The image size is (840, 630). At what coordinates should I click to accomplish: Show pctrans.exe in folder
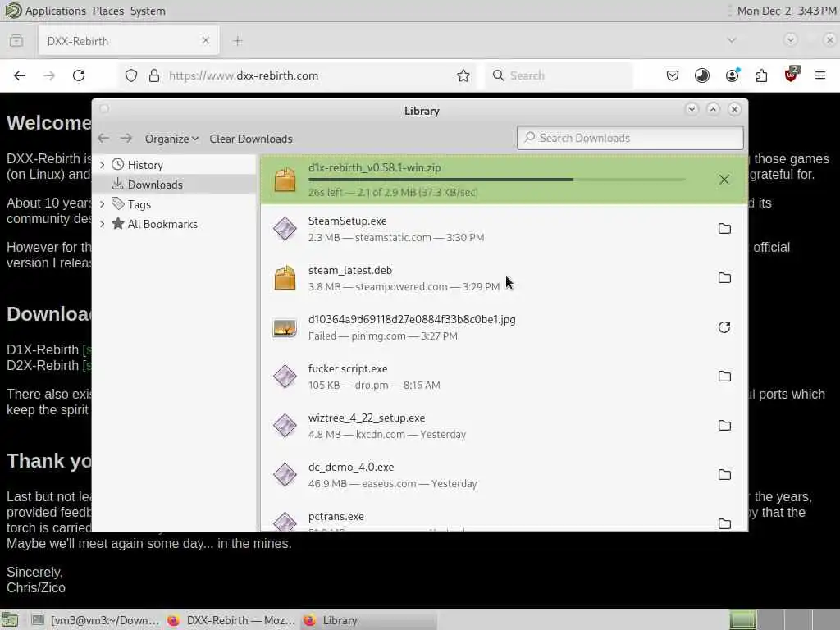(x=724, y=523)
